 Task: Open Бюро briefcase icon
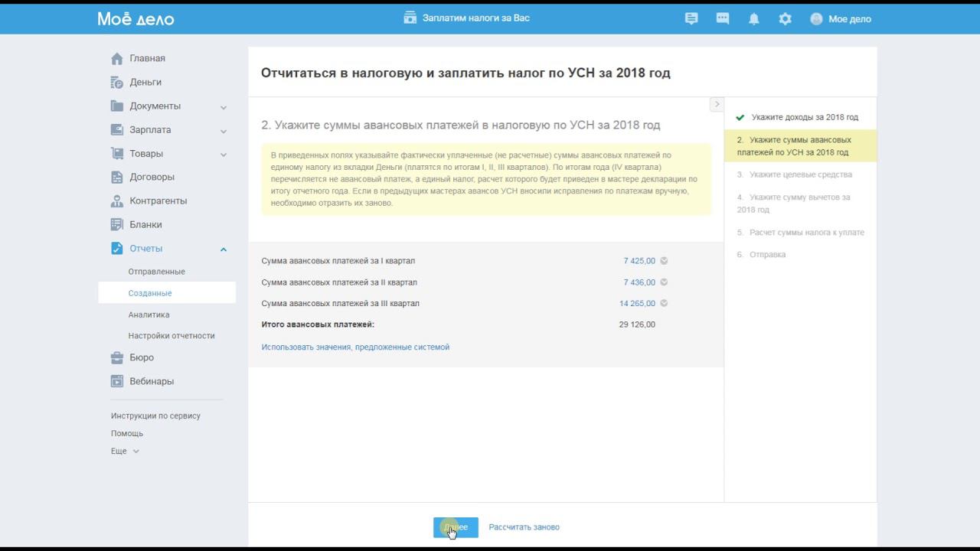coord(116,357)
